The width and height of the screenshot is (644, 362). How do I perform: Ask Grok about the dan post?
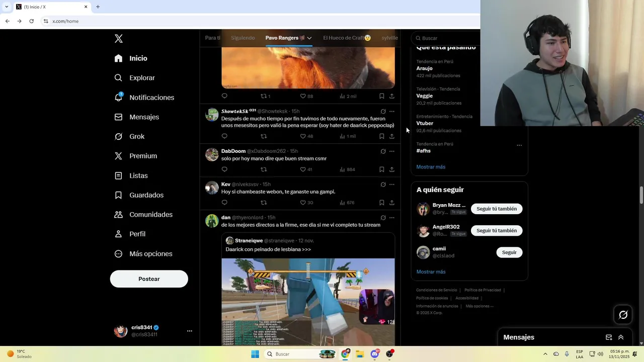[x=383, y=218]
